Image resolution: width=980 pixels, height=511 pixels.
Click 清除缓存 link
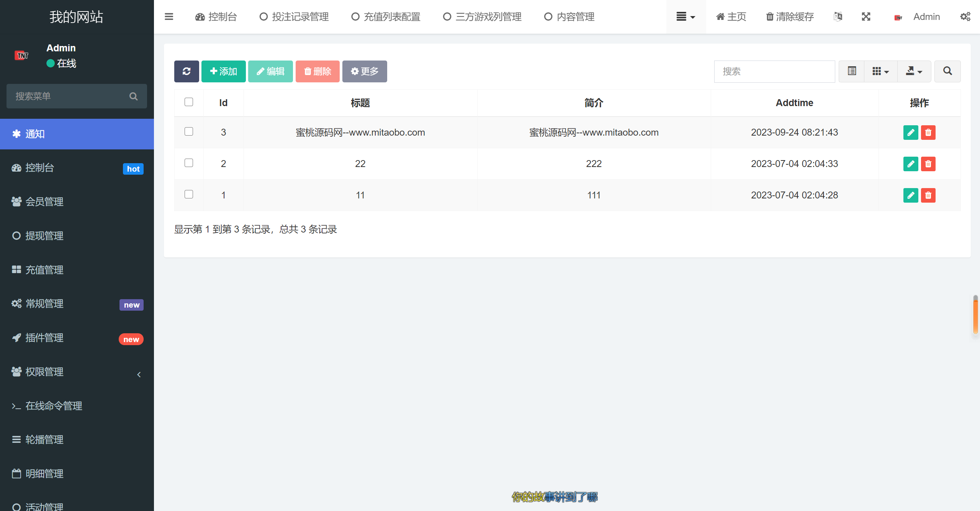pyautogui.click(x=790, y=17)
